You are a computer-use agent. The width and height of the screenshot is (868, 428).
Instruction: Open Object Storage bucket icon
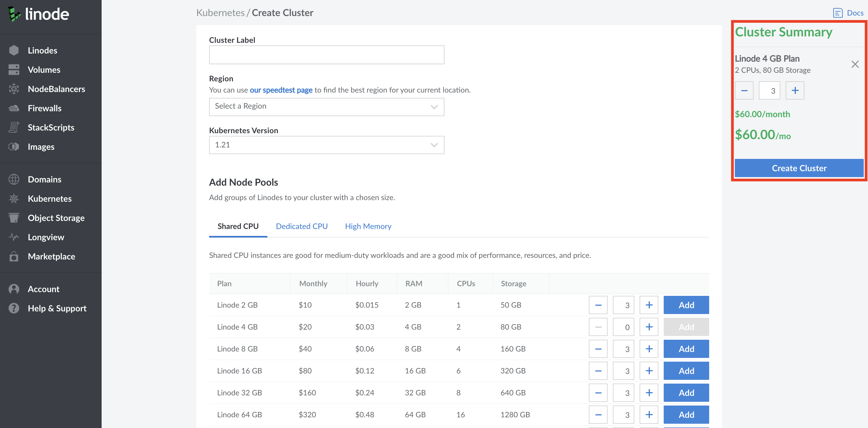tap(14, 218)
